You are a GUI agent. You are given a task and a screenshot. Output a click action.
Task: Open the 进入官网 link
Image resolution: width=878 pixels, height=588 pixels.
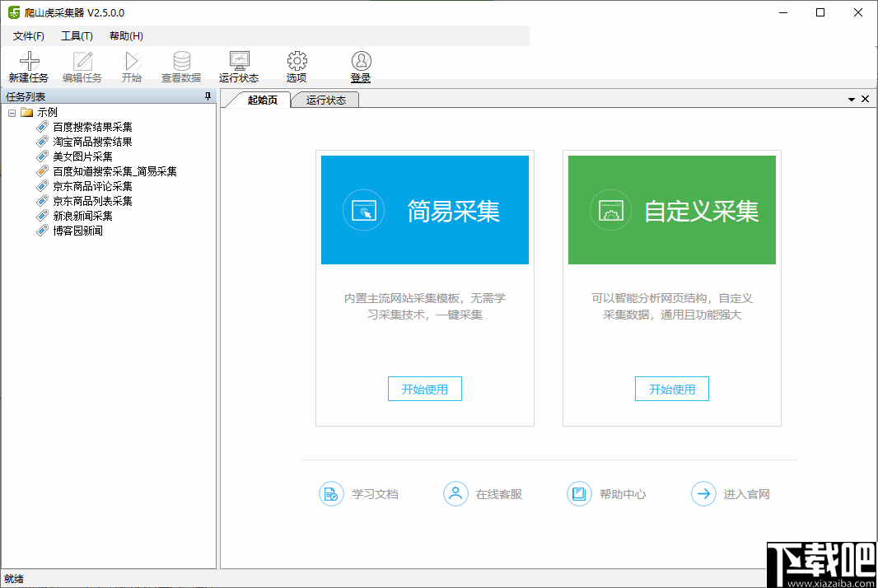(x=746, y=494)
